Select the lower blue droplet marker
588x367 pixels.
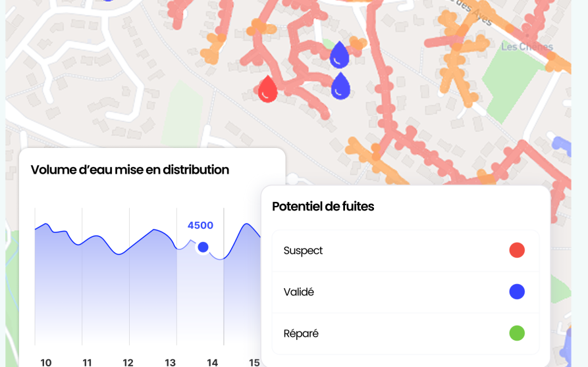click(340, 87)
